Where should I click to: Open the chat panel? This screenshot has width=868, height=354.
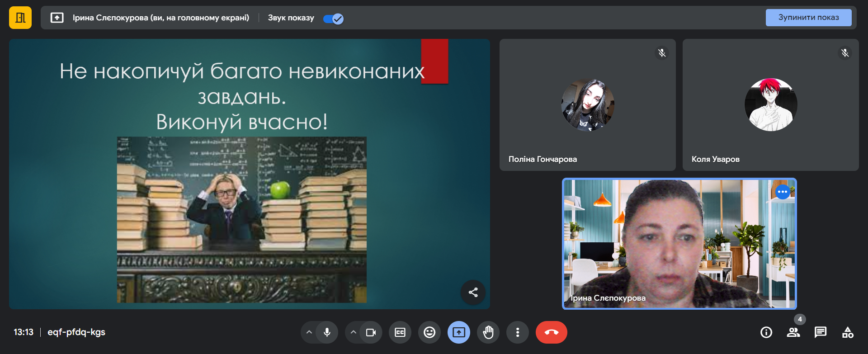click(x=821, y=332)
